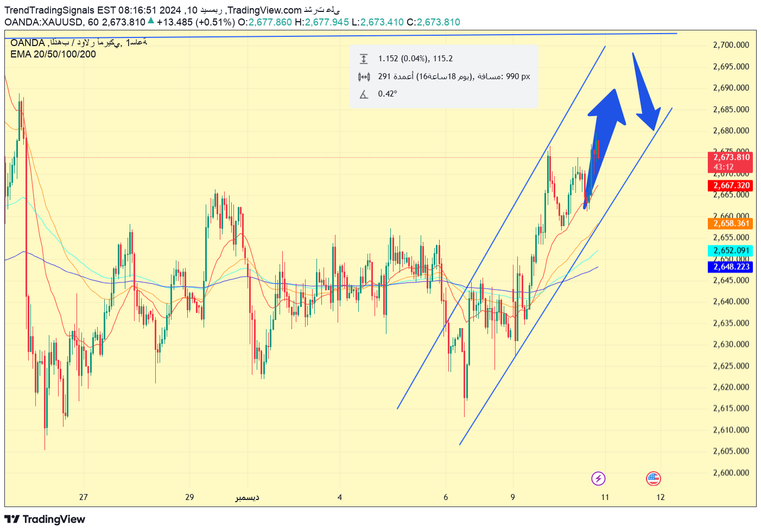Click the 2,700.000 price axis label

tap(731, 45)
